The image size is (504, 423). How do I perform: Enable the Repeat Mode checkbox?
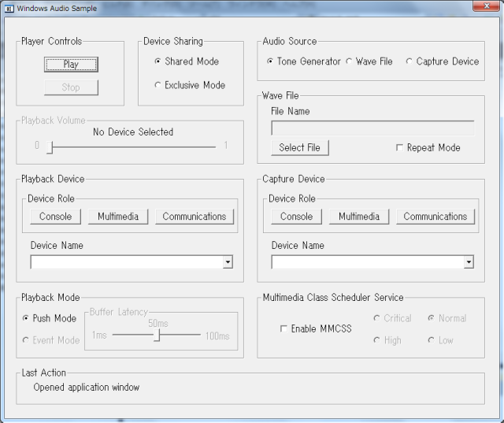coord(400,148)
